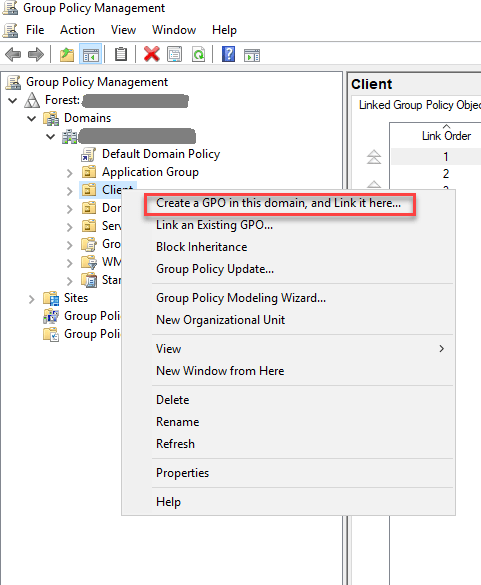Click the red X Delete toolbar icon
This screenshot has height=585, width=481.
point(152,55)
